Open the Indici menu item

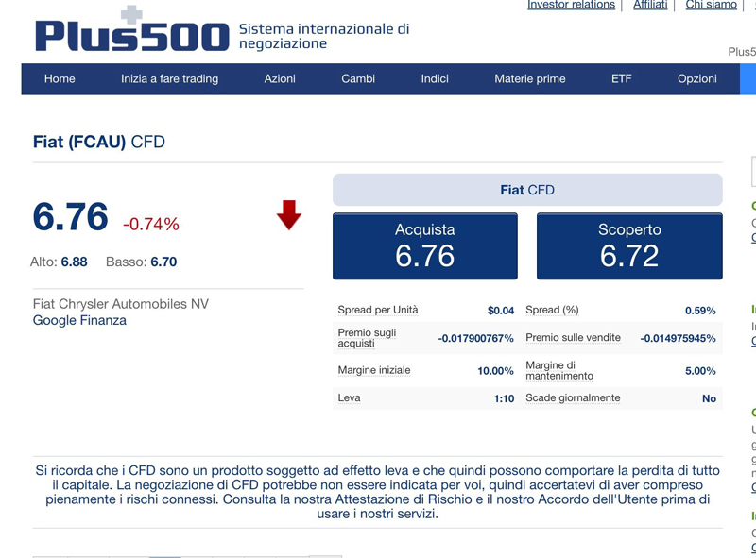pos(435,78)
